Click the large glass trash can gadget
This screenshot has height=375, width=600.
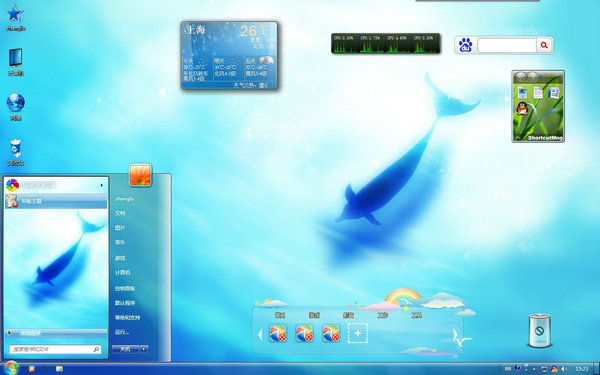(x=540, y=330)
